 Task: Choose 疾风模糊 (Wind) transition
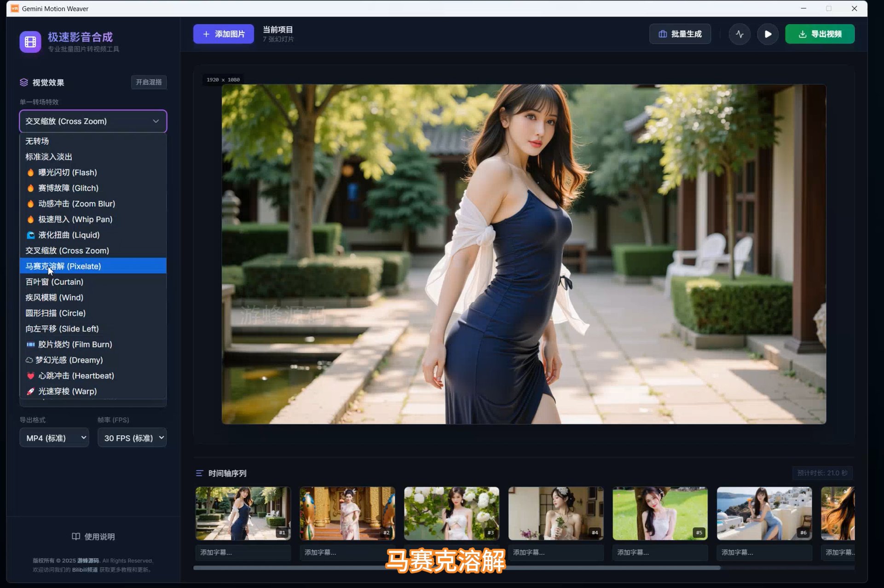pyautogui.click(x=93, y=298)
